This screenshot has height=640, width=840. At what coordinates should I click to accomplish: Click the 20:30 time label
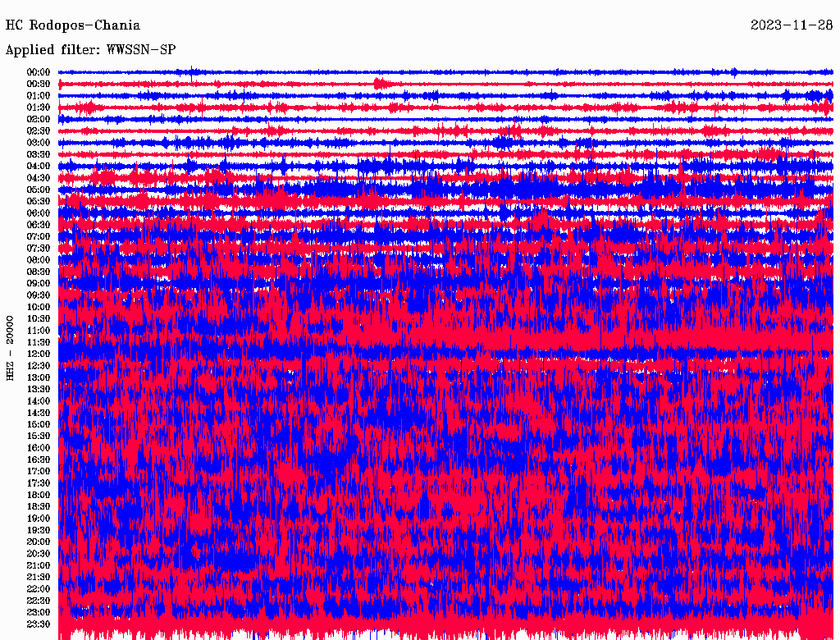tap(39, 554)
